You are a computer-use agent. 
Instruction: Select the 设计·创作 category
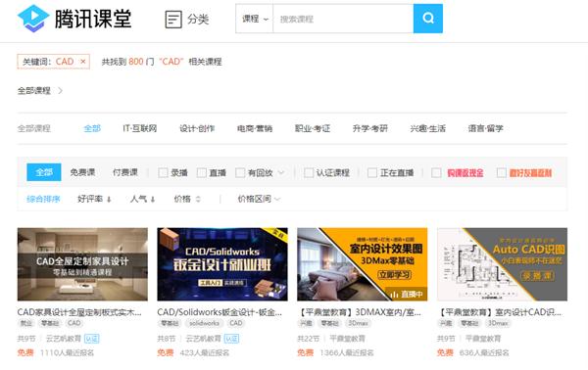coord(197,128)
